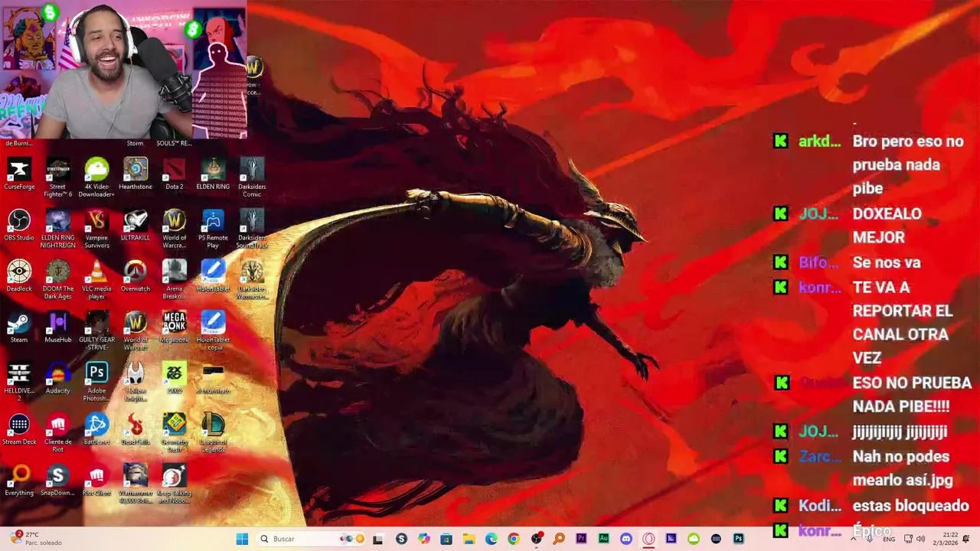Open PS Remote Play shortcut

[213, 229]
